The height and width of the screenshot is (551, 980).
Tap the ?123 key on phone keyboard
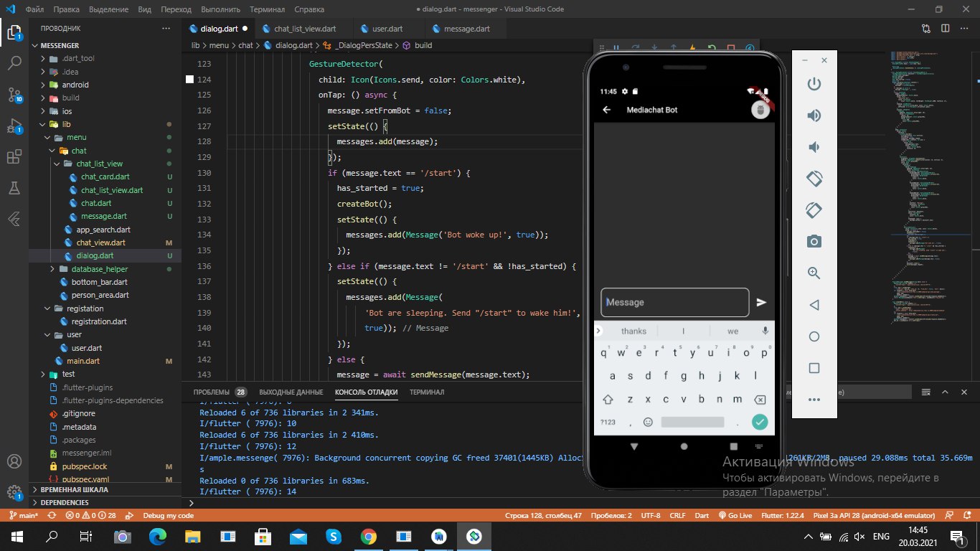click(608, 422)
